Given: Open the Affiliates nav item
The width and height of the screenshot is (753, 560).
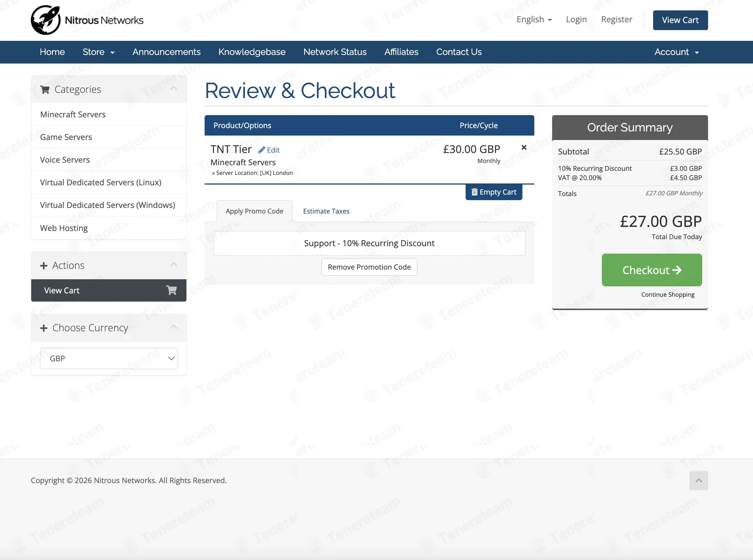Looking at the screenshot, I should pyautogui.click(x=401, y=52).
